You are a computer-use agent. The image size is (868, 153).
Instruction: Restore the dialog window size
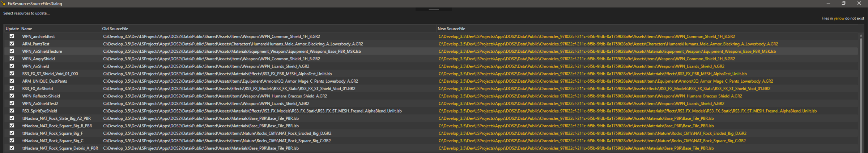pyautogui.click(x=843, y=3)
